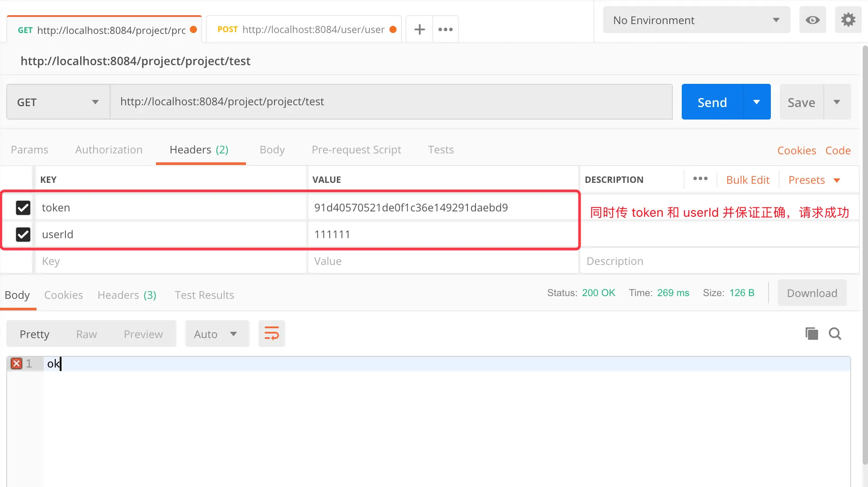This screenshot has width=868, height=487.
Task: Click the Bulk Edit link
Action: (x=748, y=180)
